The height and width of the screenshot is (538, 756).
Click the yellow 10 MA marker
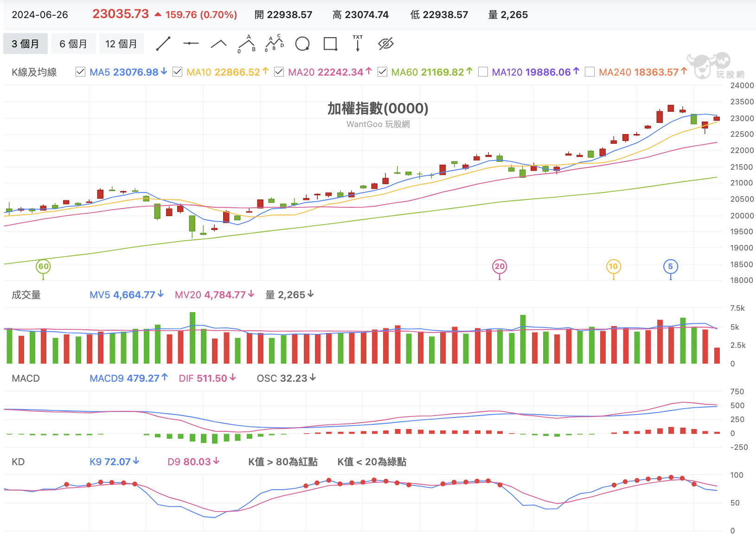click(x=613, y=266)
